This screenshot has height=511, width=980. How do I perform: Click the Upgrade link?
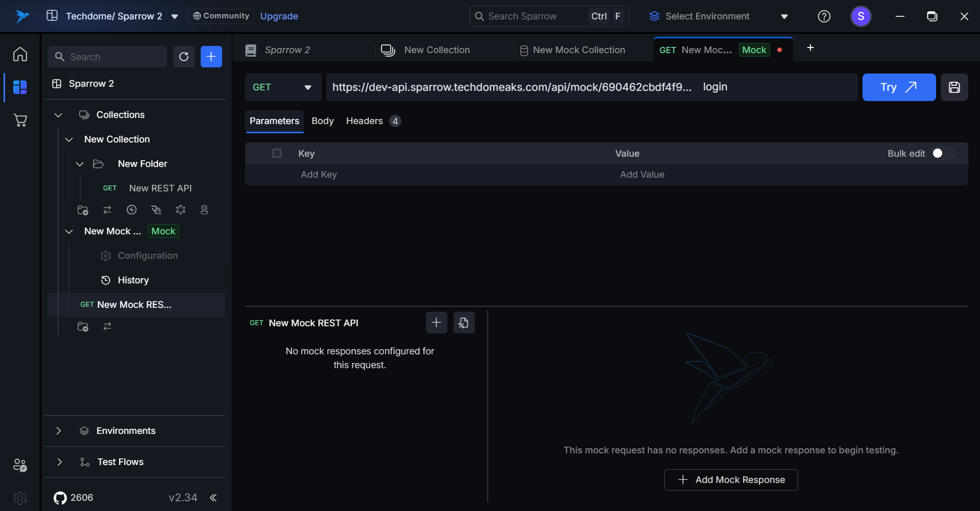(279, 16)
